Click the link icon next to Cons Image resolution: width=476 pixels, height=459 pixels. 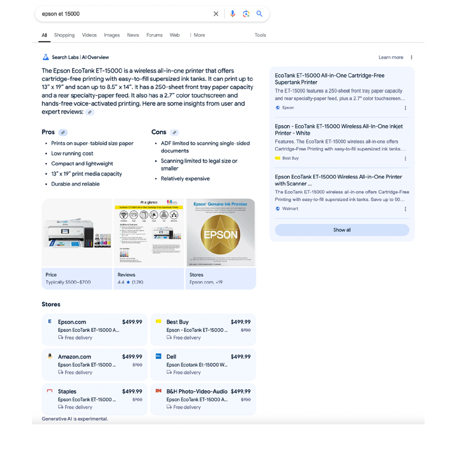(x=174, y=133)
